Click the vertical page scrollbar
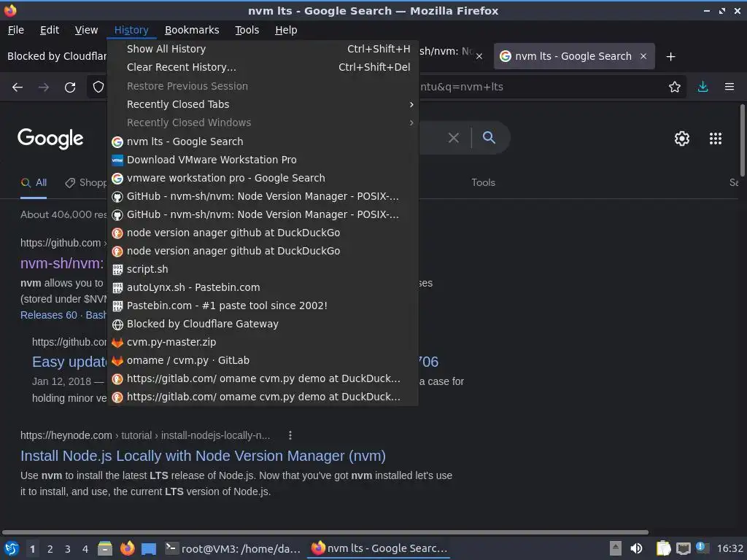 pos(742,141)
